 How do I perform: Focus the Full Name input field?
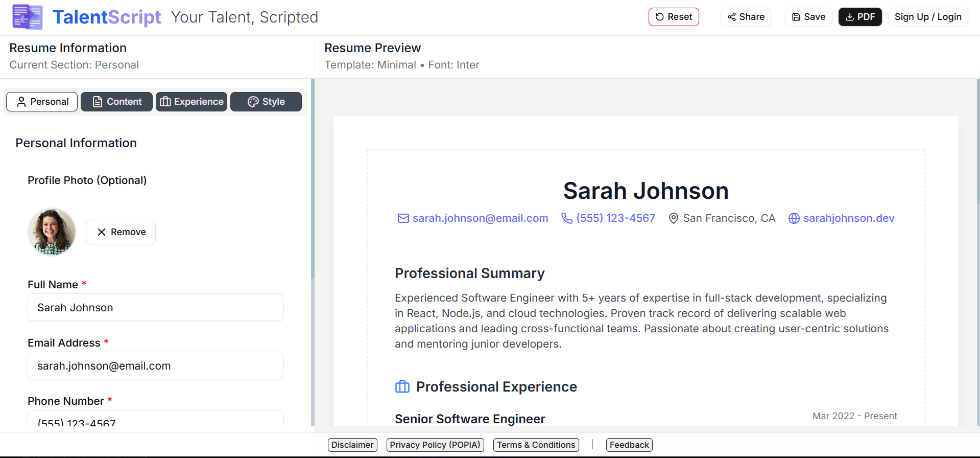(x=155, y=307)
